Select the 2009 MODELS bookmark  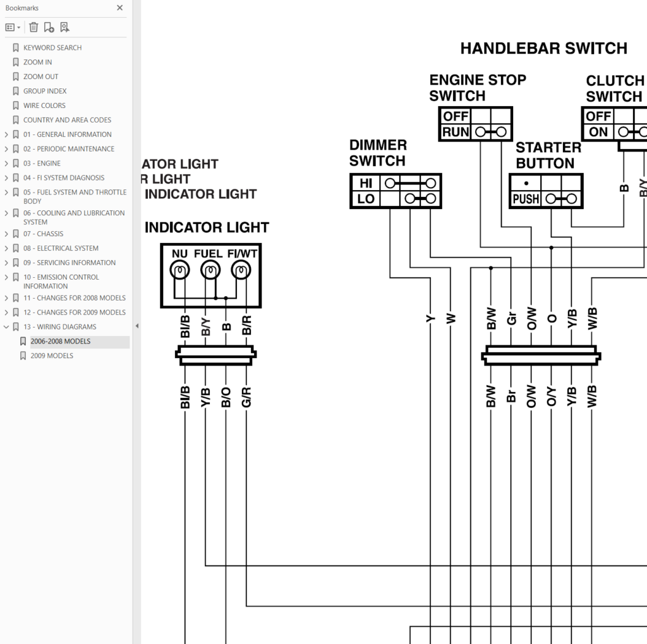[x=52, y=356]
